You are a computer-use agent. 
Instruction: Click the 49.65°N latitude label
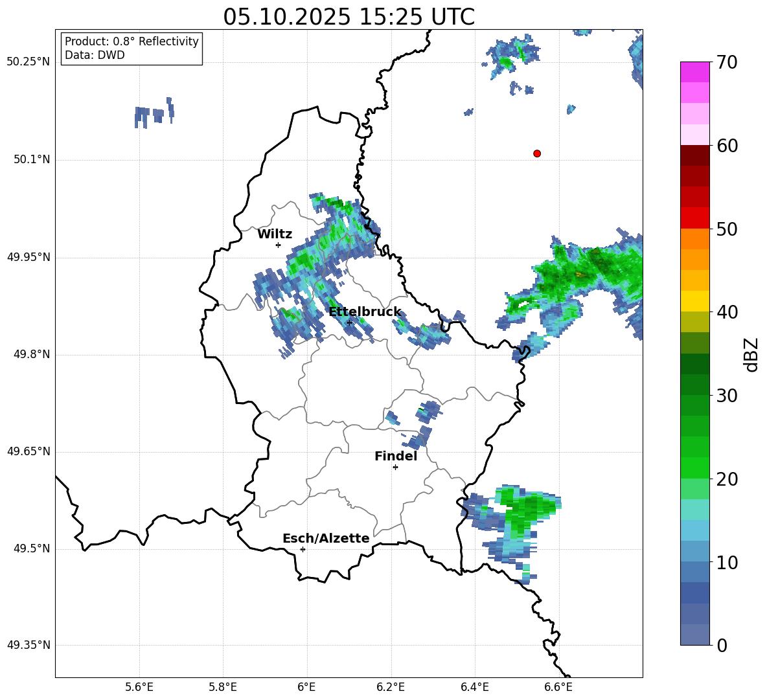29,451
